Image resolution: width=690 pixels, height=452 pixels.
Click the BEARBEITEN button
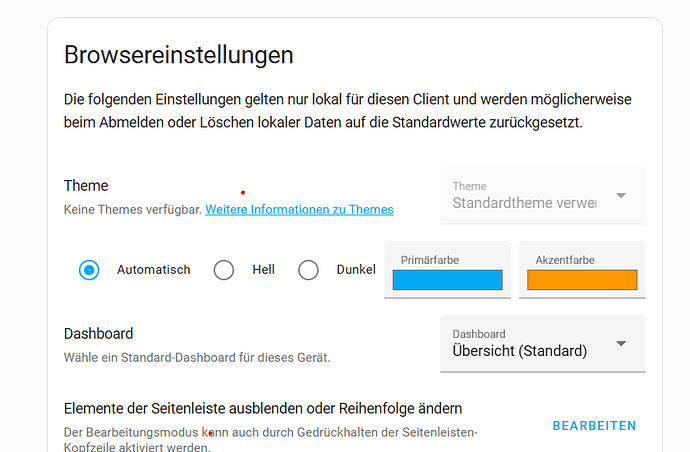(x=594, y=425)
